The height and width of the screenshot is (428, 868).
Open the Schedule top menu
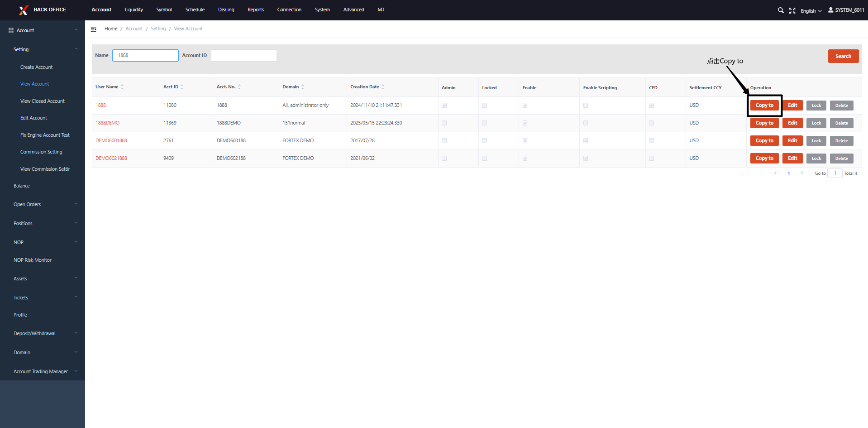pos(195,10)
